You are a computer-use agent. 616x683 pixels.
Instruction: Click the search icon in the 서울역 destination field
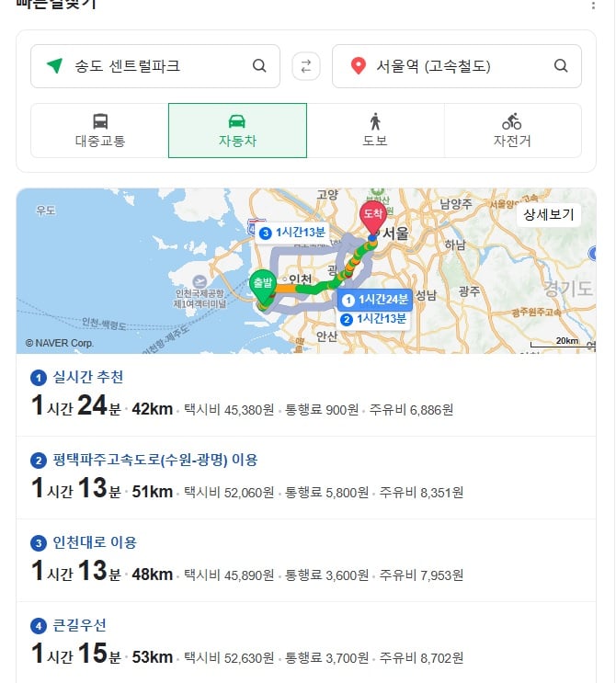pos(561,66)
